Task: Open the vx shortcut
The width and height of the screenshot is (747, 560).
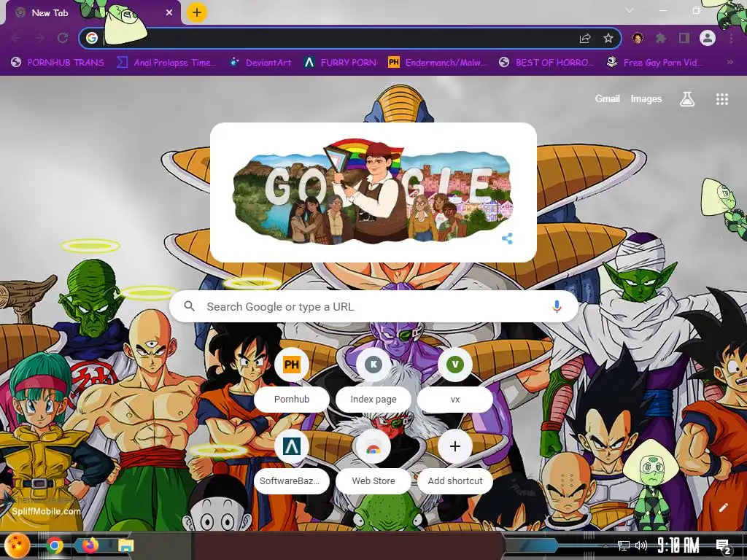Action: (x=455, y=379)
